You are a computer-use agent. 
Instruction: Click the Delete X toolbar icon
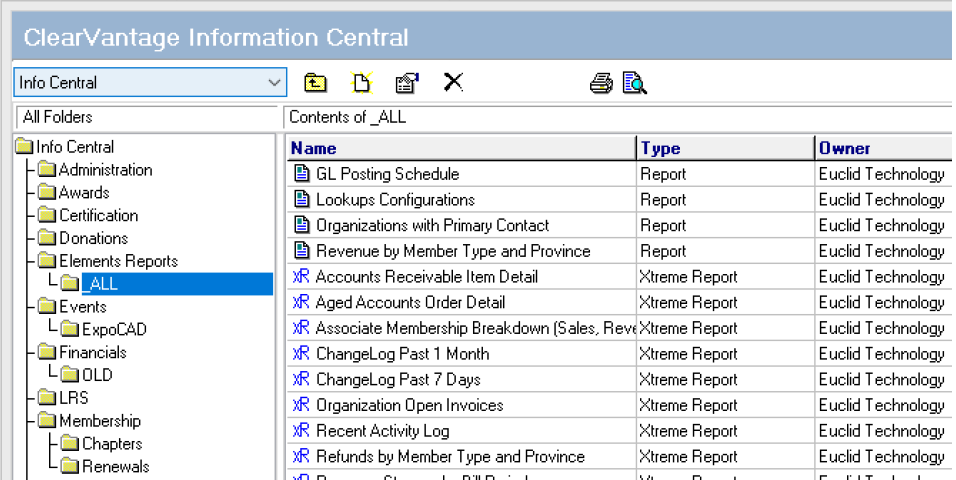[453, 82]
